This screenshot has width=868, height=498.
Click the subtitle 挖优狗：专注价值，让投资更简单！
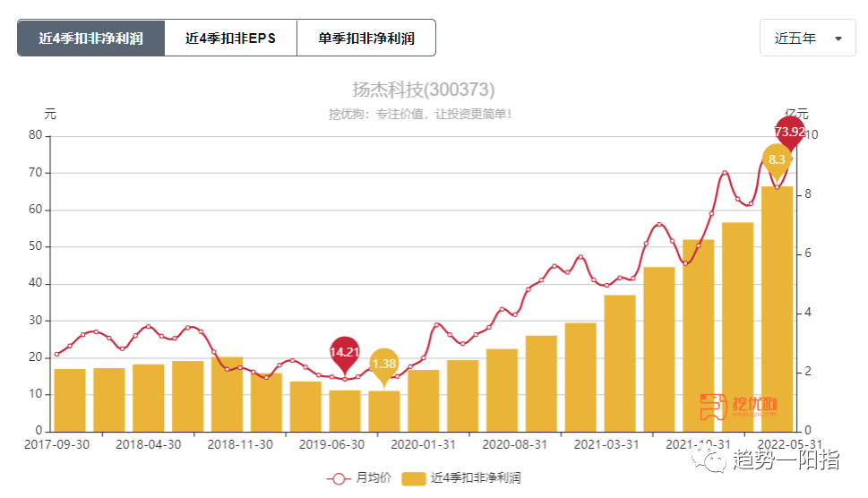pyautogui.click(x=420, y=114)
